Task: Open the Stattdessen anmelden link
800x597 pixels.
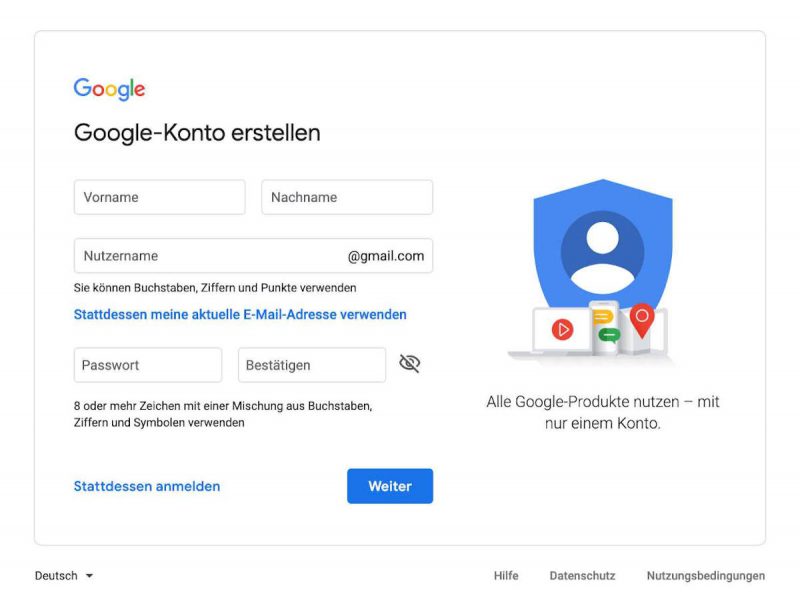Action: 147,486
